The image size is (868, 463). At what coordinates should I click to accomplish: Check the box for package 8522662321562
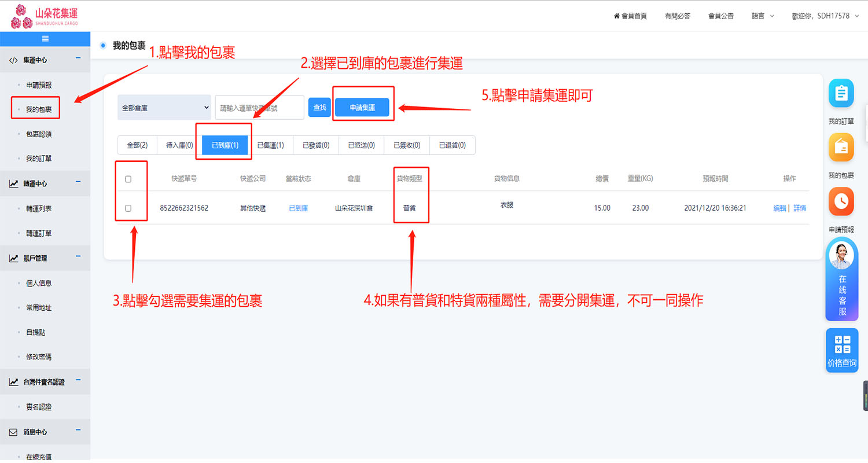coord(128,208)
